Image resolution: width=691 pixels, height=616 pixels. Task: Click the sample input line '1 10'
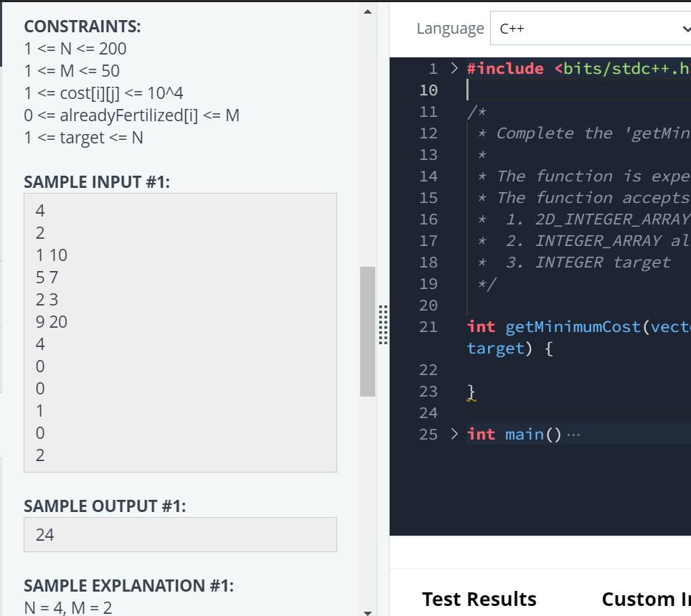coord(52,255)
